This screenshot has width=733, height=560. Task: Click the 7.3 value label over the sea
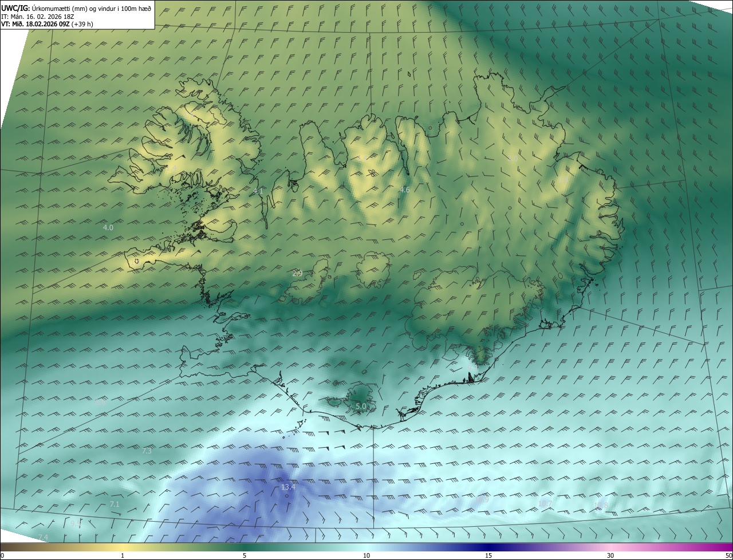pos(147,451)
